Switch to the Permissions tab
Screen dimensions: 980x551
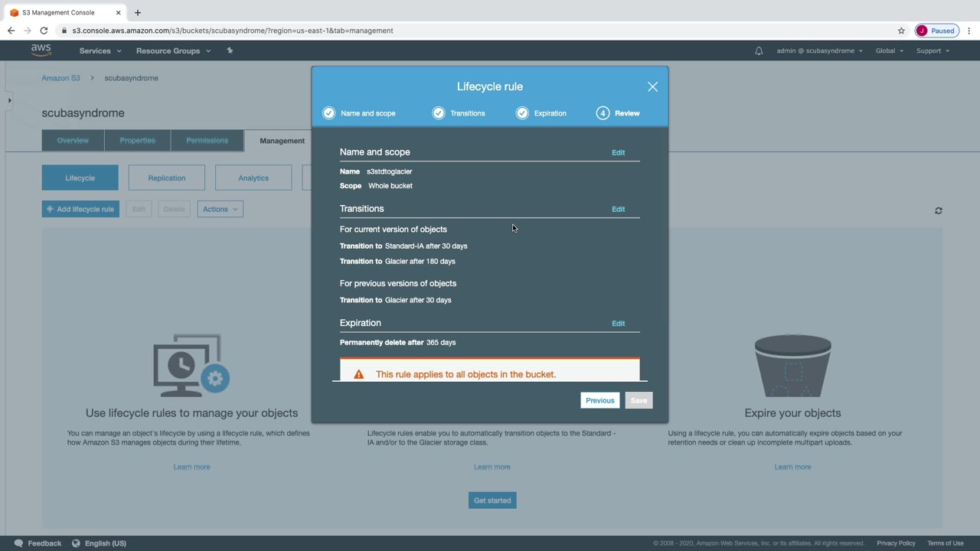click(x=207, y=141)
